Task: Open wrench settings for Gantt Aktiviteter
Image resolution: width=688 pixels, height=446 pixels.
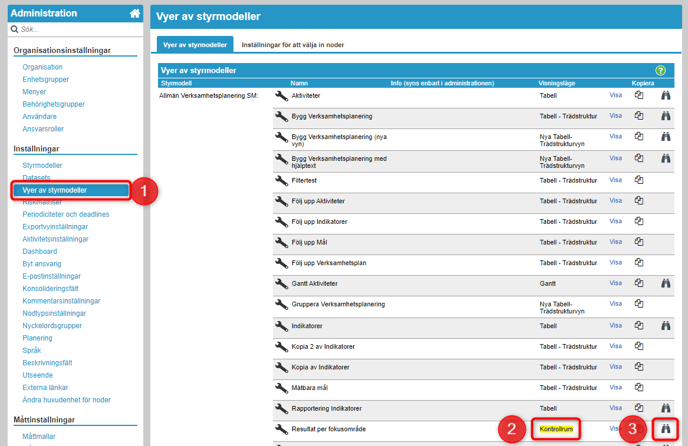Action: point(282,284)
